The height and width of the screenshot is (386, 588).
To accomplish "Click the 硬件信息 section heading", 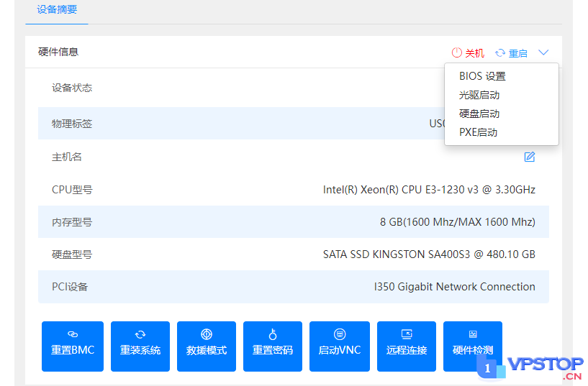I will pyautogui.click(x=58, y=52).
